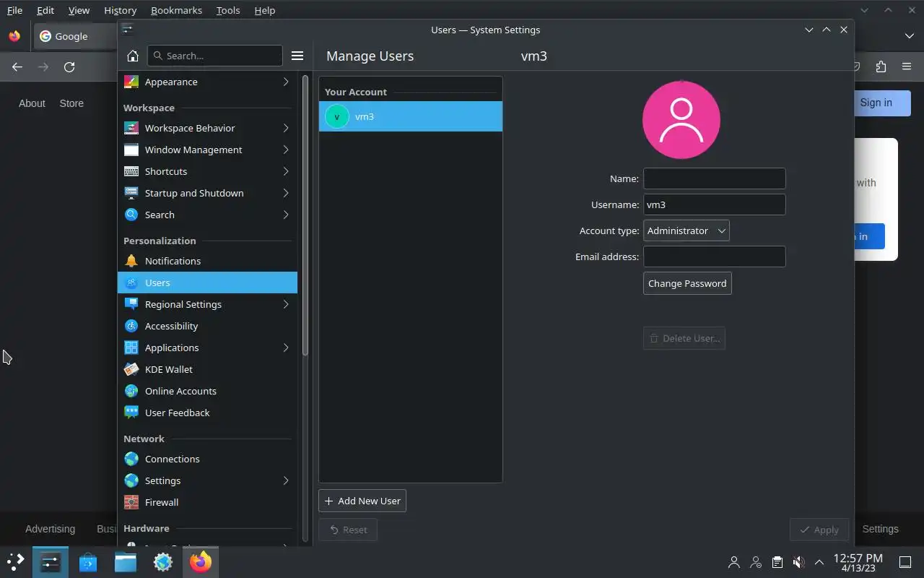Click Settings link at Google page bottom
The height and width of the screenshot is (578, 924).
coord(880,529)
